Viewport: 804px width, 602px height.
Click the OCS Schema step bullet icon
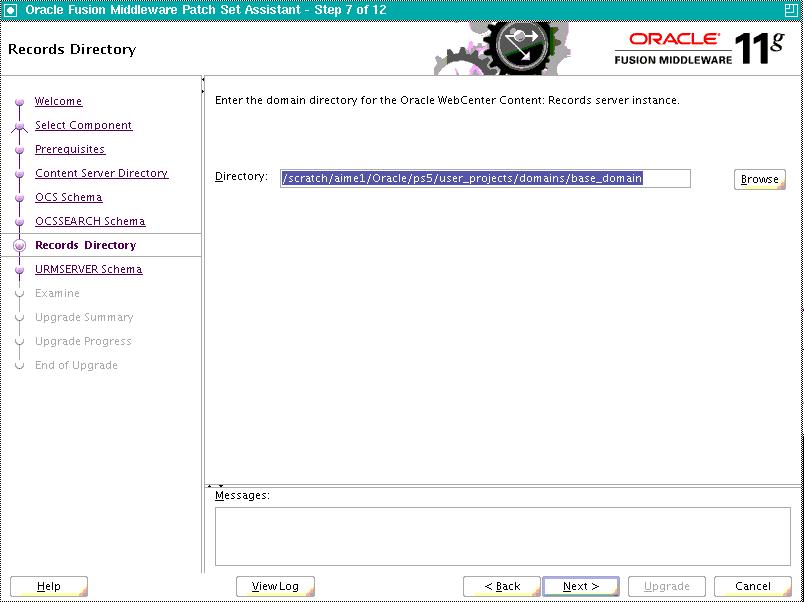[20, 198]
